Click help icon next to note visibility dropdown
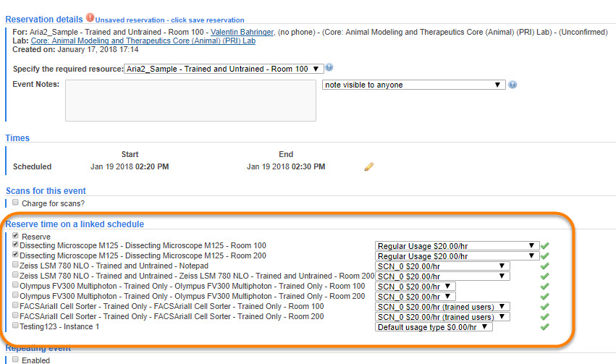616x364 pixels. [512, 85]
